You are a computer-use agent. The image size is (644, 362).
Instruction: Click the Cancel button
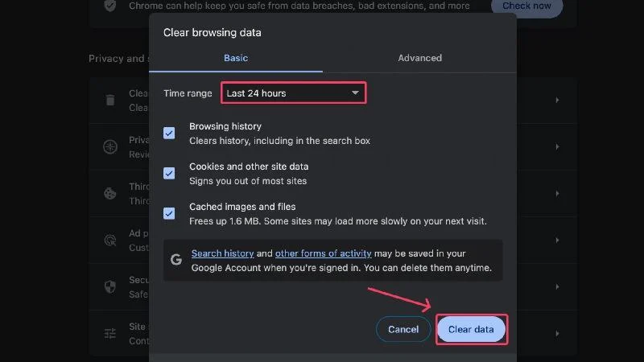pyautogui.click(x=403, y=329)
